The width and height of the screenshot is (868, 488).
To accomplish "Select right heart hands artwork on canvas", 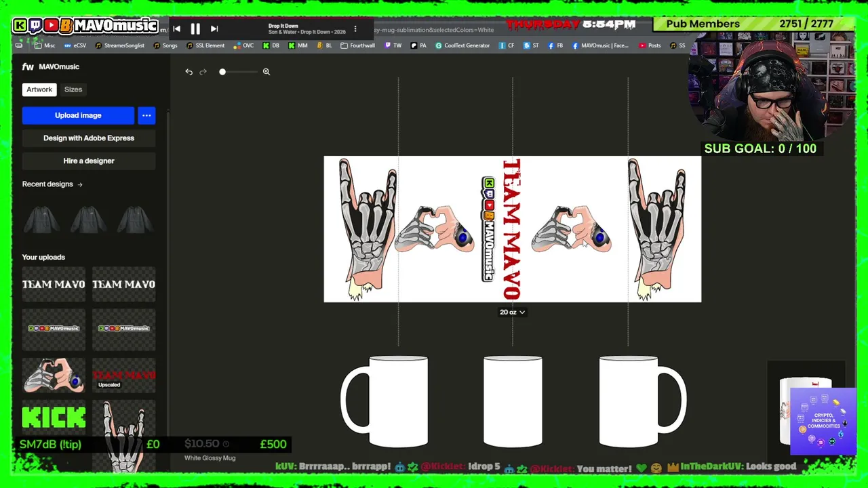I will click(x=571, y=229).
